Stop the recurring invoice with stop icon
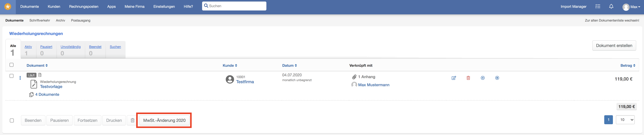The width and height of the screenshot is (644, 135). (497, 78)
